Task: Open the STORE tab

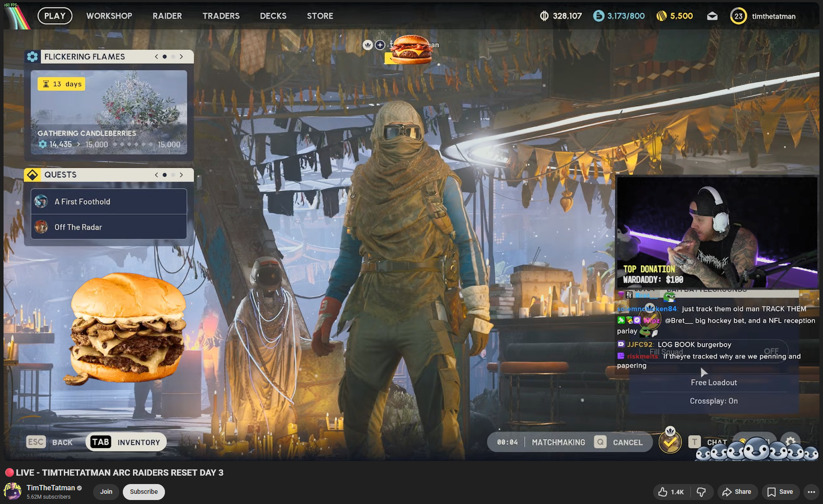Action: pyautogui.click(x=320, y=16)
